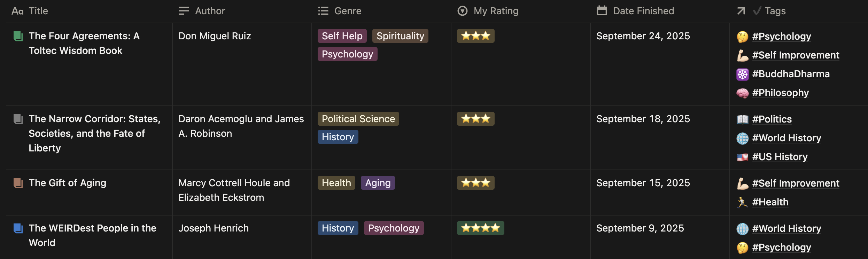The image size is (868, 259).
Task: Click the running person icon next to #Health
Action: 742,202
